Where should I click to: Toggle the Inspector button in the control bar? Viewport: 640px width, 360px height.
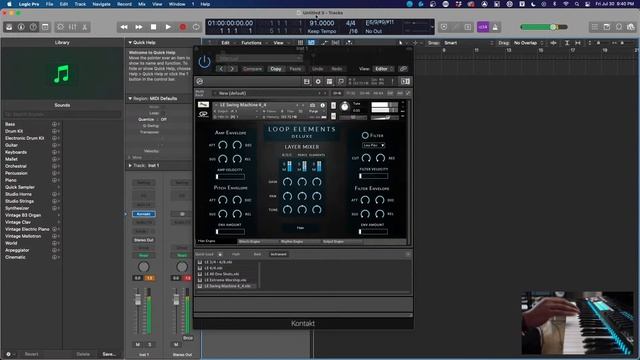tap(21, 27)
